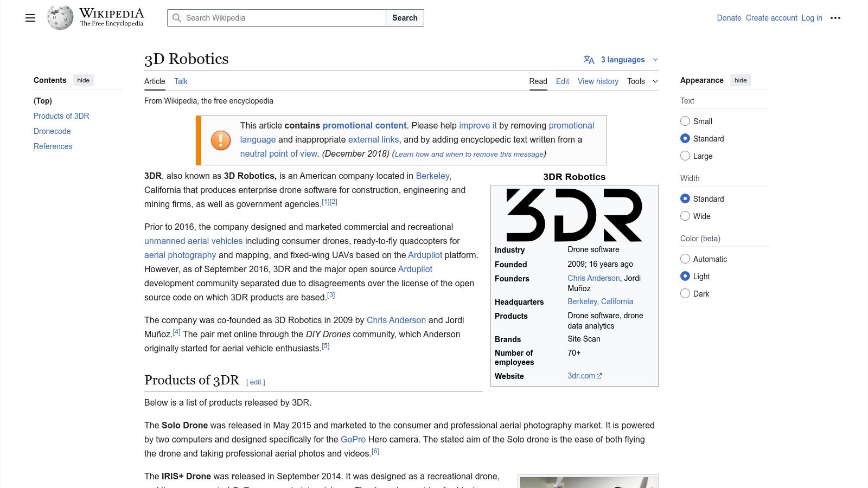The height and width of the screenshot is (488, 868).
Task: Open Chris Anderson link in infobox
Action: (x=593, y=278)
